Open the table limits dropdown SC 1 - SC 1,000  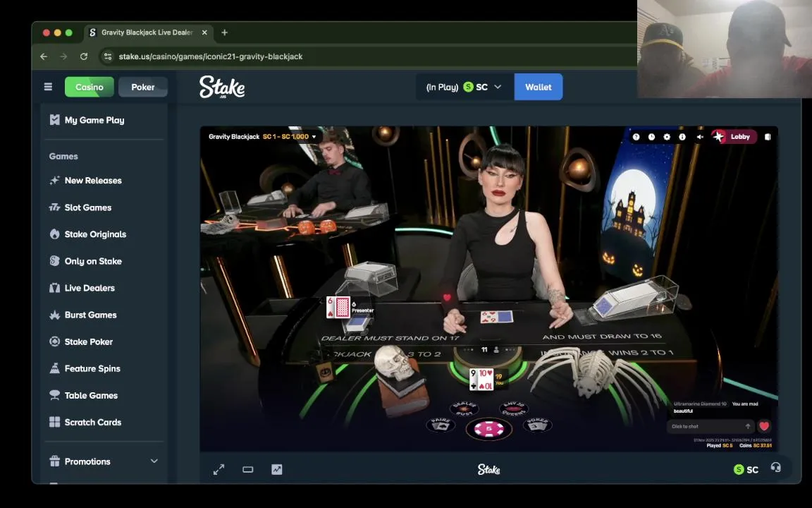coord(289,137)
